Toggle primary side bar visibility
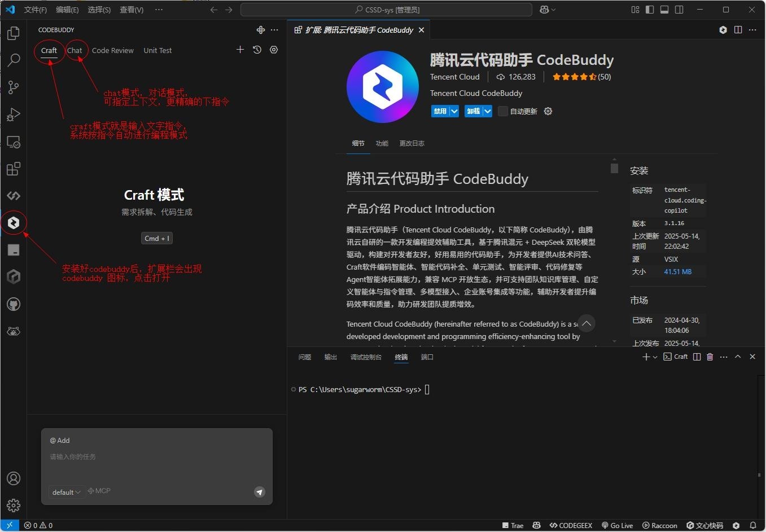The height and width of the screenshot is (532, 766). click(650, 10)
